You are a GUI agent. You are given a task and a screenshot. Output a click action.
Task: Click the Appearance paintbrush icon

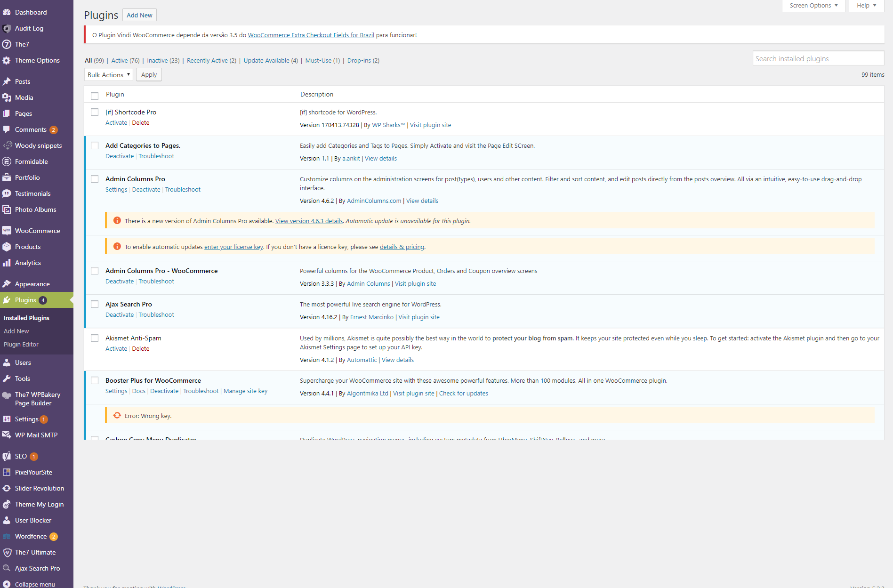[7, 284]
